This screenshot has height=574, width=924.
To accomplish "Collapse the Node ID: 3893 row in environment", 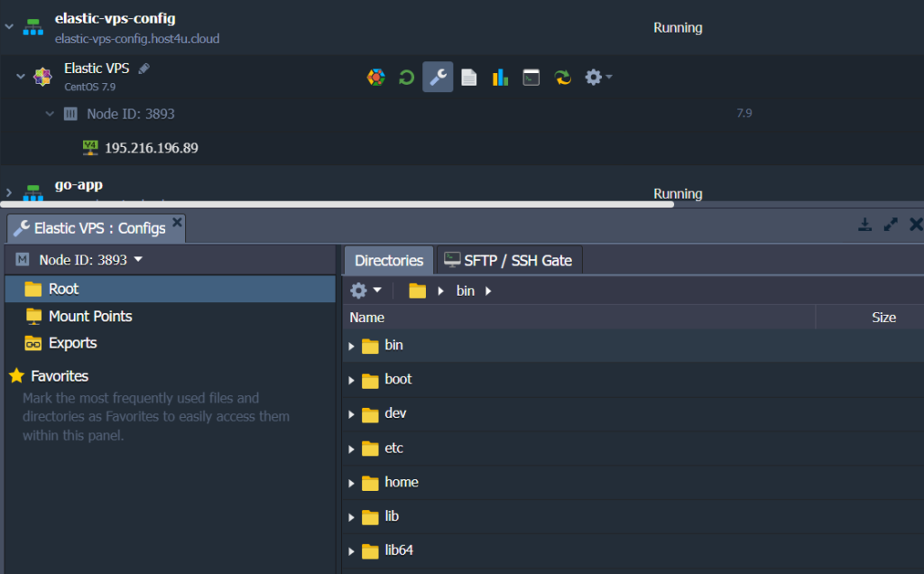I will [x=51, y=114].
